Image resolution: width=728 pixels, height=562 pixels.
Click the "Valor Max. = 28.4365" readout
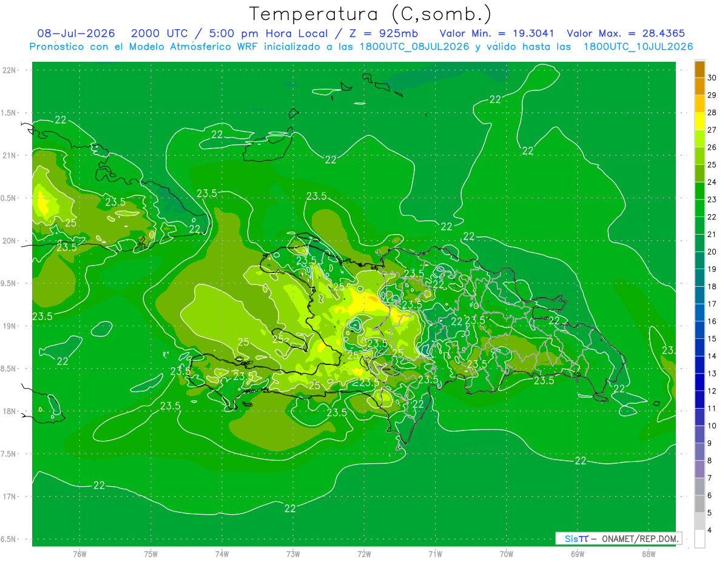tap(626, 33)
